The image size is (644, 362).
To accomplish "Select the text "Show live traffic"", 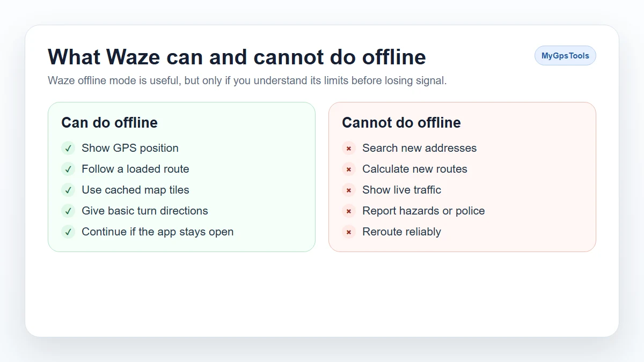I will click(x=402, y=190).
